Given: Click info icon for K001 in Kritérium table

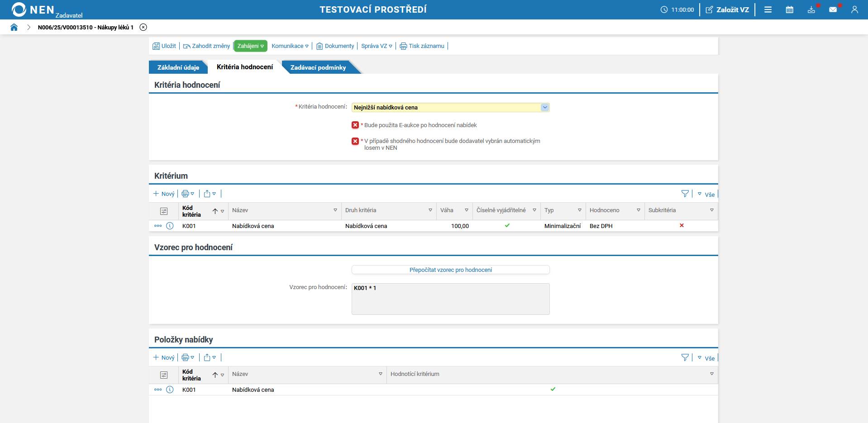Looking at the screenshot, I should pyautogui.click(x=170, y=226).
